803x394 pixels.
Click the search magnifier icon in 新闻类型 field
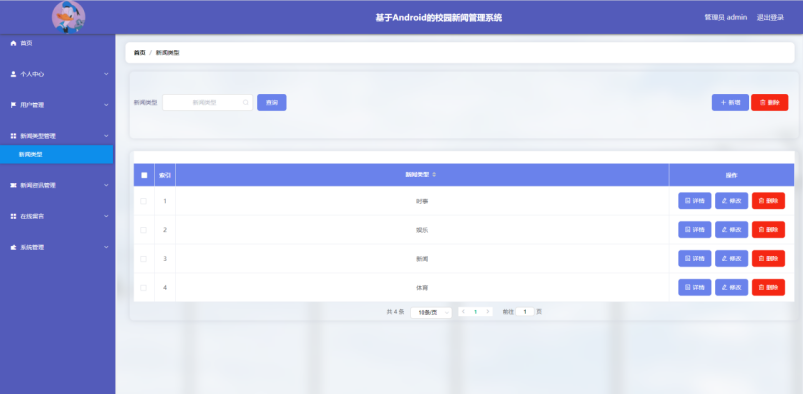245,102
